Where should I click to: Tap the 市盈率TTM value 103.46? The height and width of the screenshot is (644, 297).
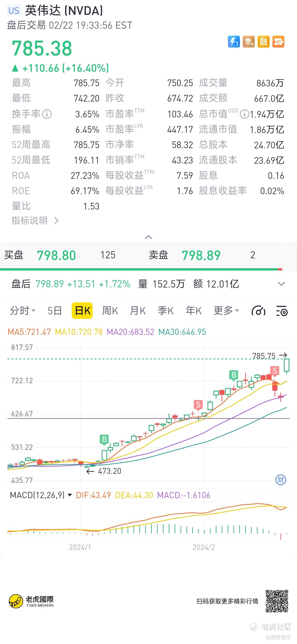[x=180, y=114]
